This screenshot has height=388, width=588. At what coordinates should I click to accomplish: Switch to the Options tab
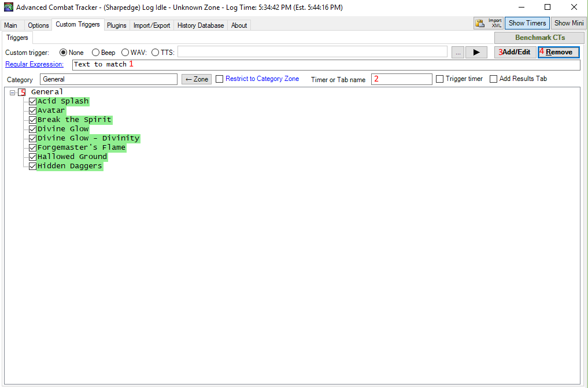point(38,25)
